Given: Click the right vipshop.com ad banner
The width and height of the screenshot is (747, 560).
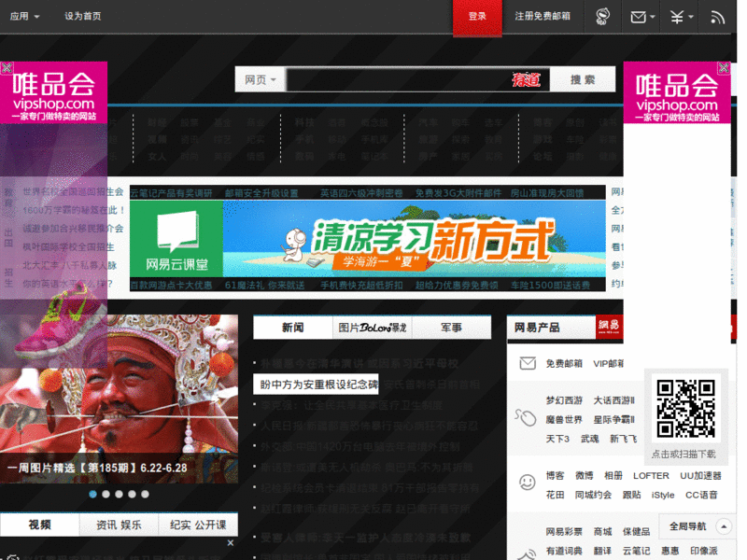Looking at the screenshot, I should click(x=676, y=92).
